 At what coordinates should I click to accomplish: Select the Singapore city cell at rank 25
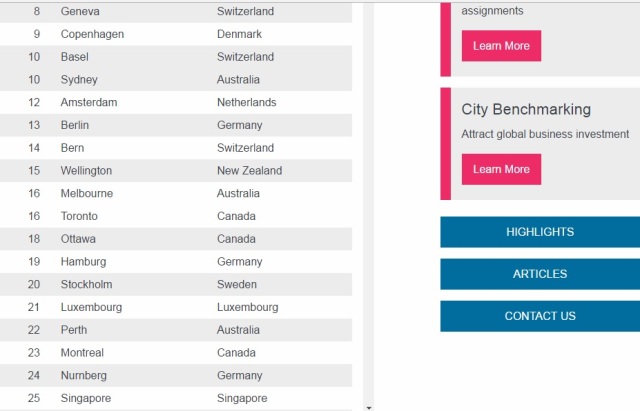pos(86,399)
